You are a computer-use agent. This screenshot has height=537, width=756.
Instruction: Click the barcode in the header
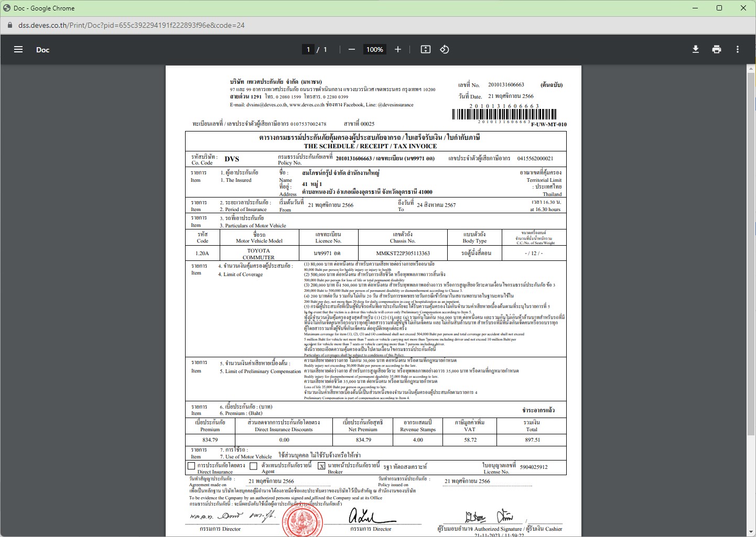point(504,114)
